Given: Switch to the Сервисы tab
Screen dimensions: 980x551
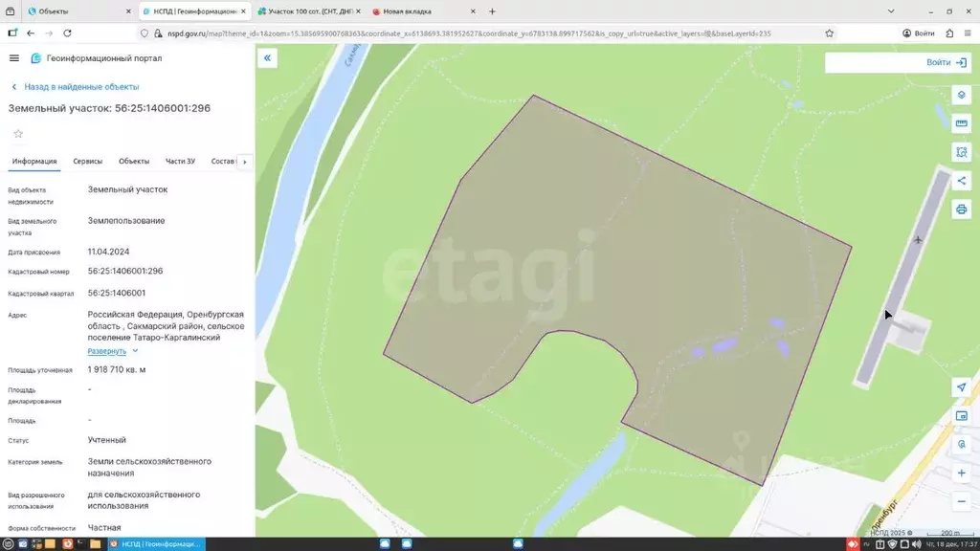Looking at the screenshot, I should tap(87, 161).
